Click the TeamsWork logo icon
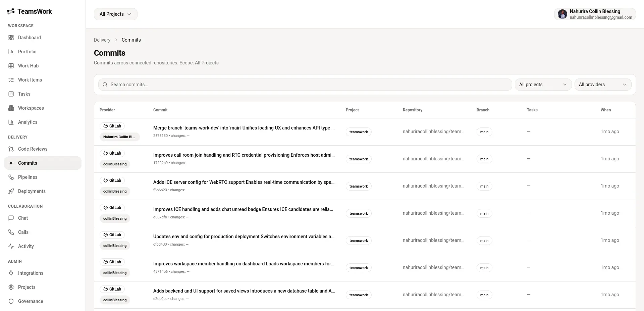Viewport: 644px width, 311px height. pyautogui.click(x=11, y=11)
